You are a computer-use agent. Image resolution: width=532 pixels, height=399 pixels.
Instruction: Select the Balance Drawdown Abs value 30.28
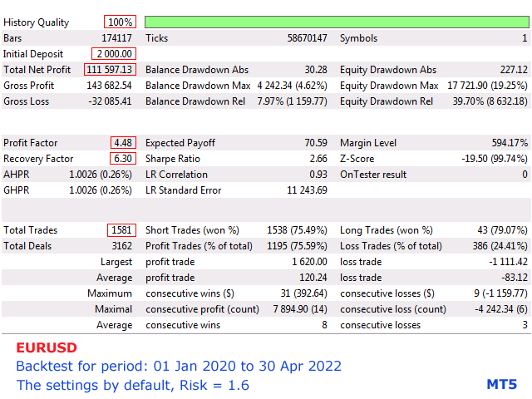pyautogui.click(x=316, y=70)
